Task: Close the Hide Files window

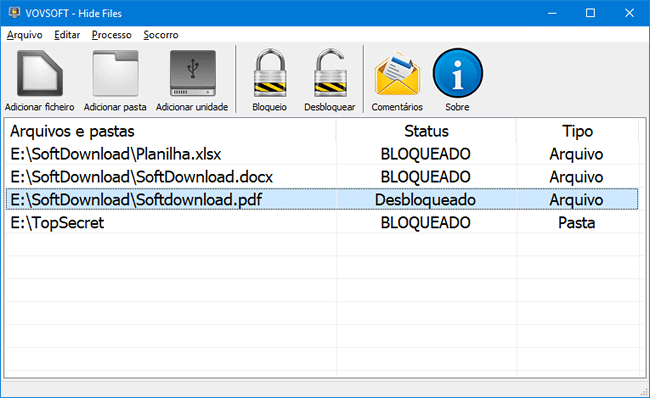Action: [x=629, y=13]
